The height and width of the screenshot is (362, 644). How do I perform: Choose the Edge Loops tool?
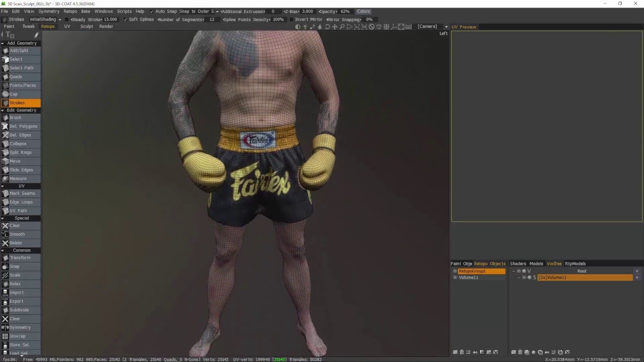[21, 202]
